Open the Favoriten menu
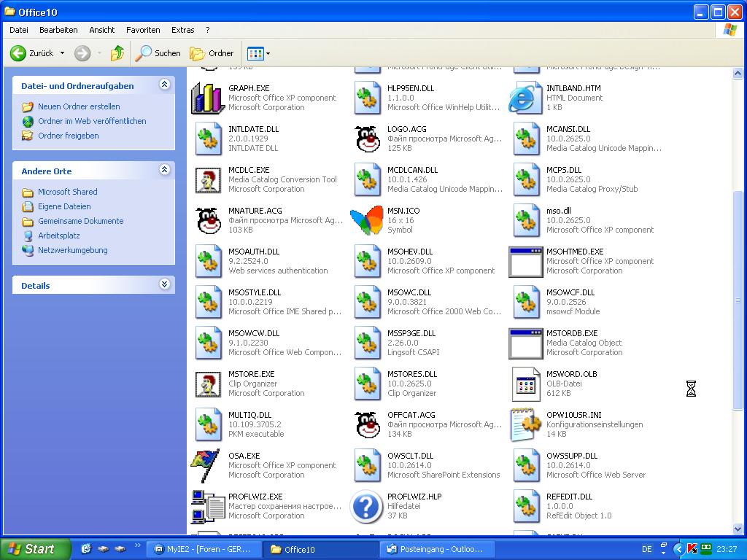Screen dimensions: 747x560 (x=143, y=30)
